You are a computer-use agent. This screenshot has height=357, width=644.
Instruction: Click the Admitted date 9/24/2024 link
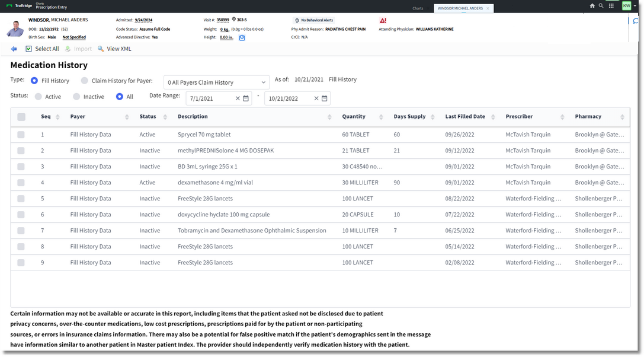(144, 20)
